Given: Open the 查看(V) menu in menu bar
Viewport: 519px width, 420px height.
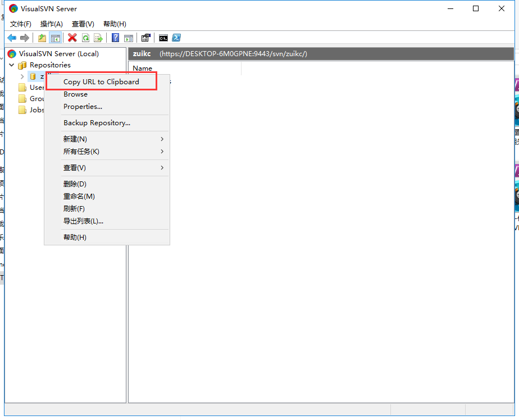Looking at the screenshot, I should (83, 24).
